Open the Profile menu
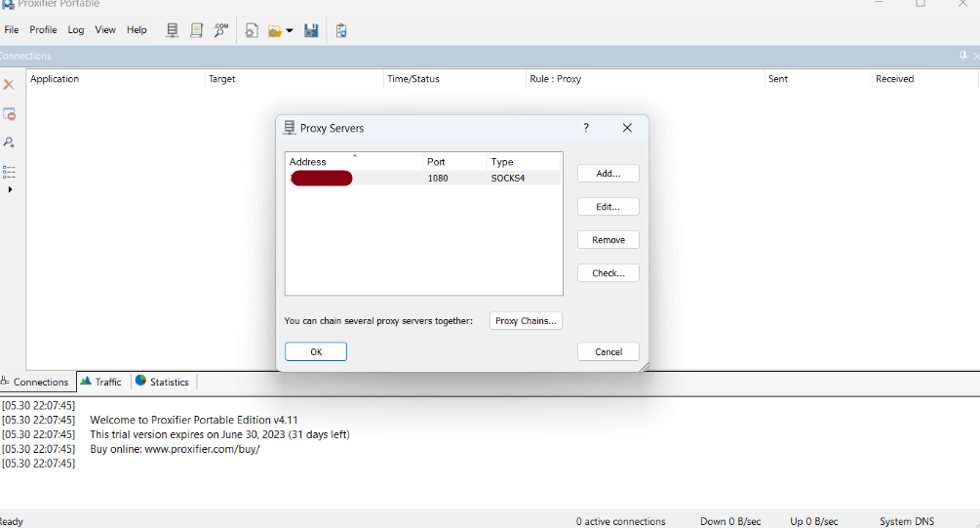Viewport: 980px width, 528px height. (43, 30)
